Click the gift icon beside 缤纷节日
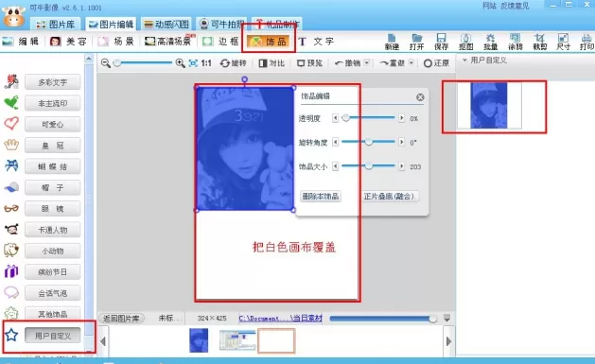The image size is (595, 364). pyautogui.click(x=11, y=271)
